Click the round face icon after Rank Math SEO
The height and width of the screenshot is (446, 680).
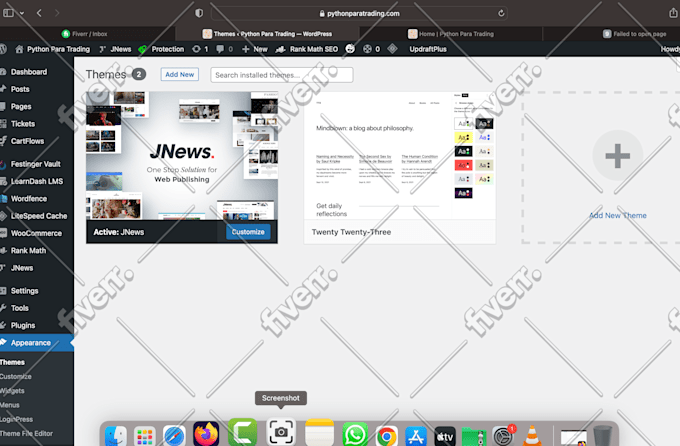click(350, 49)
